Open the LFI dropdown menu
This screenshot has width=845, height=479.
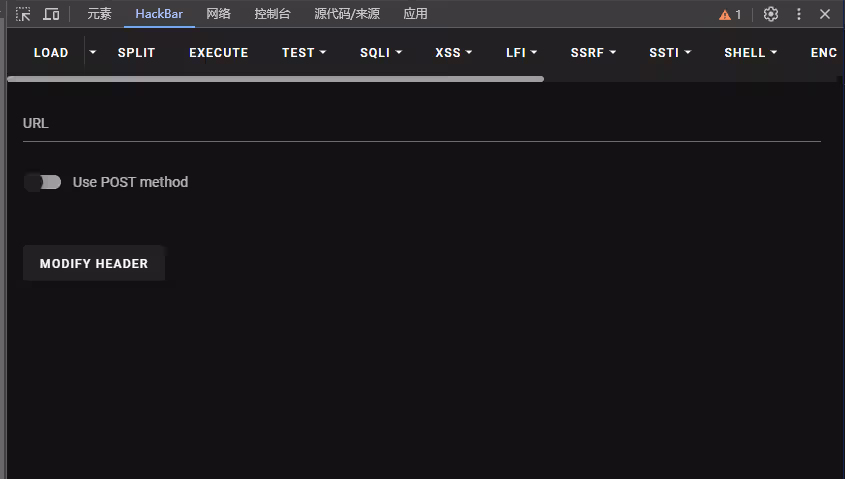tap(522, 53)
